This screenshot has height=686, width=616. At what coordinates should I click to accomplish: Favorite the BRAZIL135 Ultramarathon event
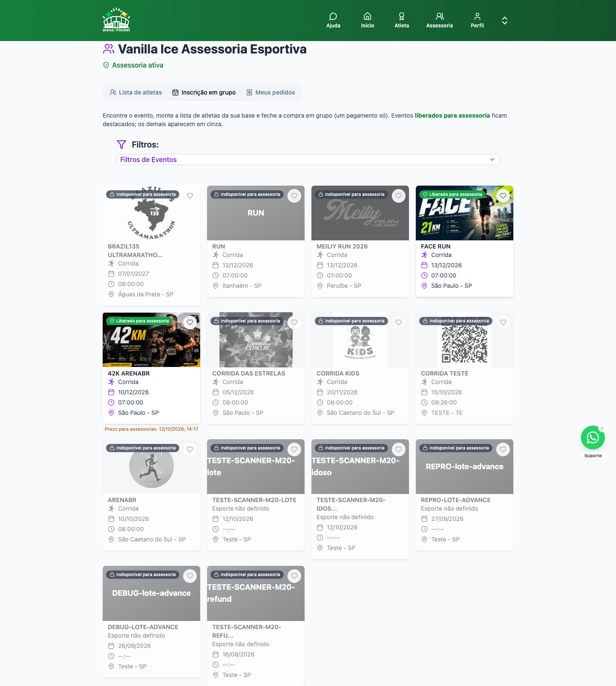coord(190,196)
